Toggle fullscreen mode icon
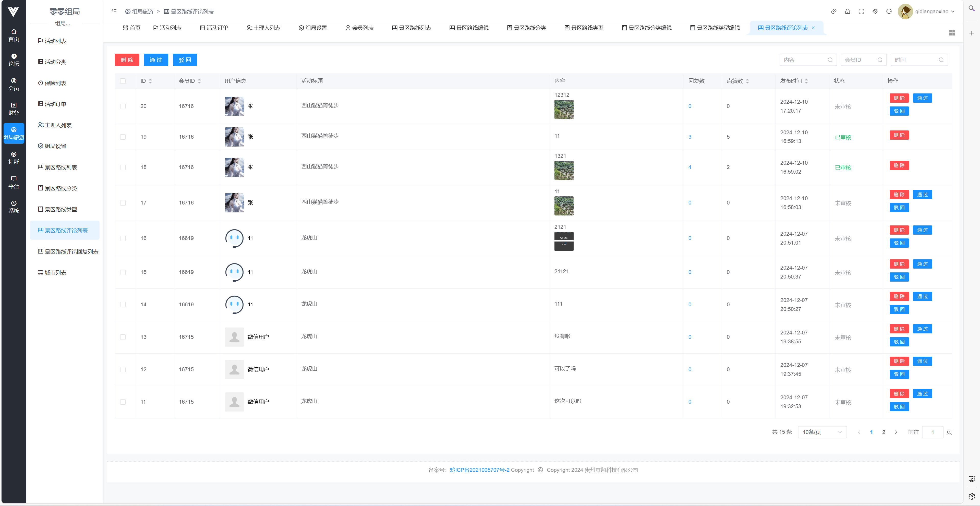Viewport: 980px width, 506px height. 861,11
